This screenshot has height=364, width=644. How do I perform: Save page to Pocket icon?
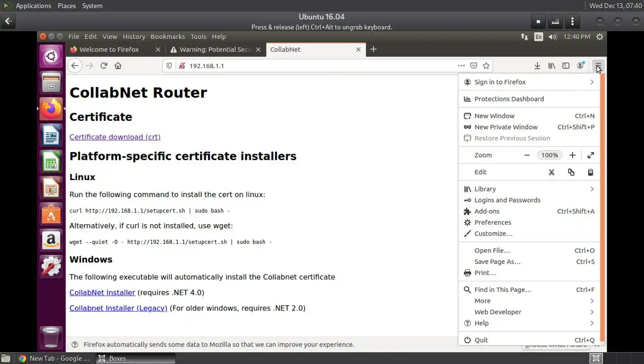tap(474, 66)
